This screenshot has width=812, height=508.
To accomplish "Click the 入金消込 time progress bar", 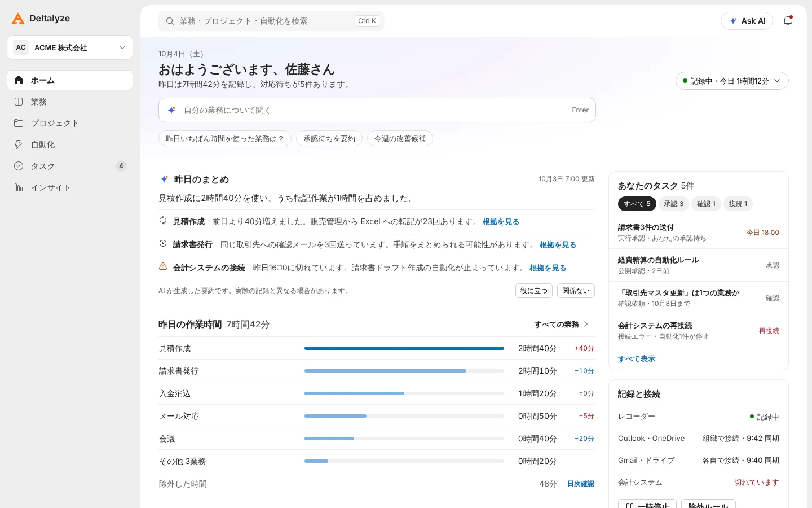I will pos(404,393).
